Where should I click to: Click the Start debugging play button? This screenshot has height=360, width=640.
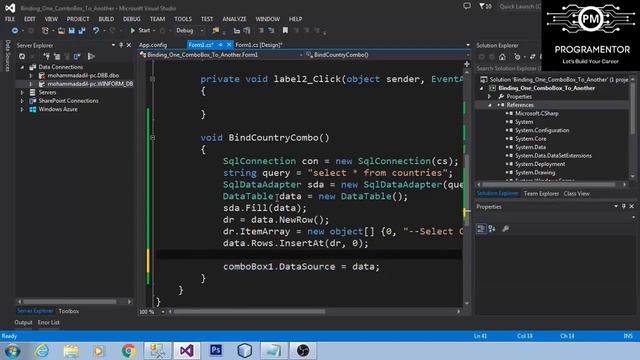pyautogui.click(x=133, y=31)
